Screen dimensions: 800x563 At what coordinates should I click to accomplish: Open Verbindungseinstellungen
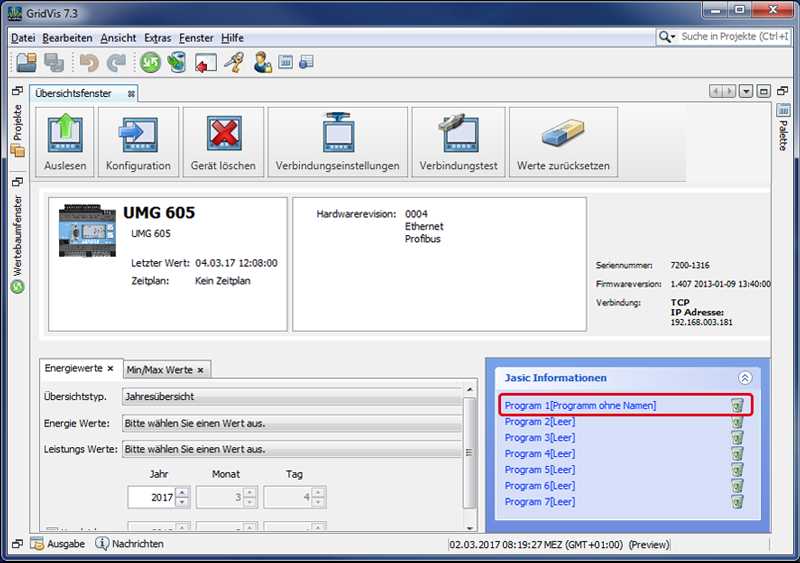point(337,142)
